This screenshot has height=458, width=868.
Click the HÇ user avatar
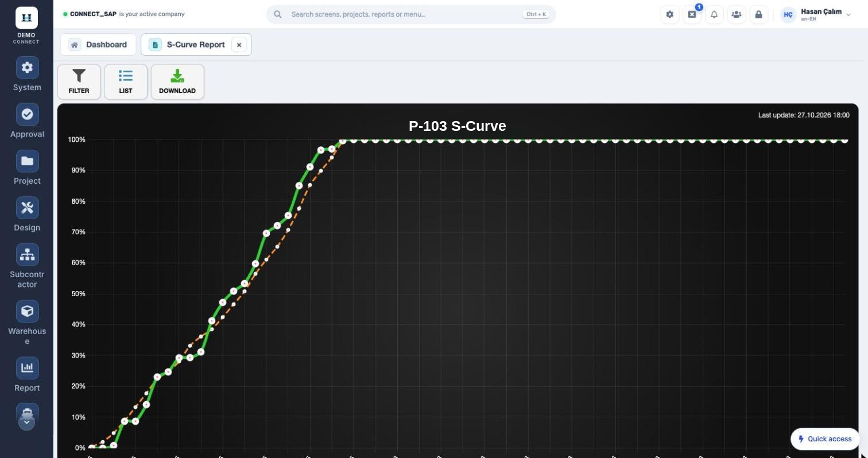click(x=788, y=15)
